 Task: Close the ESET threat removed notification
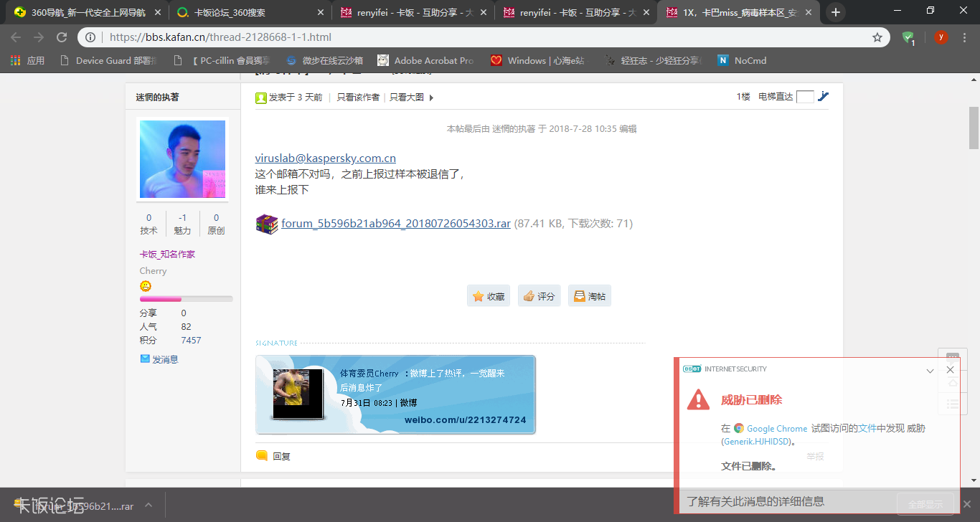950,370
